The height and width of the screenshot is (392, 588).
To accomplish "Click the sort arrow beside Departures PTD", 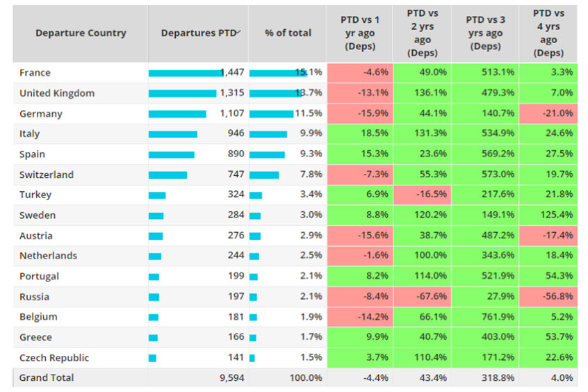I will [x=238, y=32].
